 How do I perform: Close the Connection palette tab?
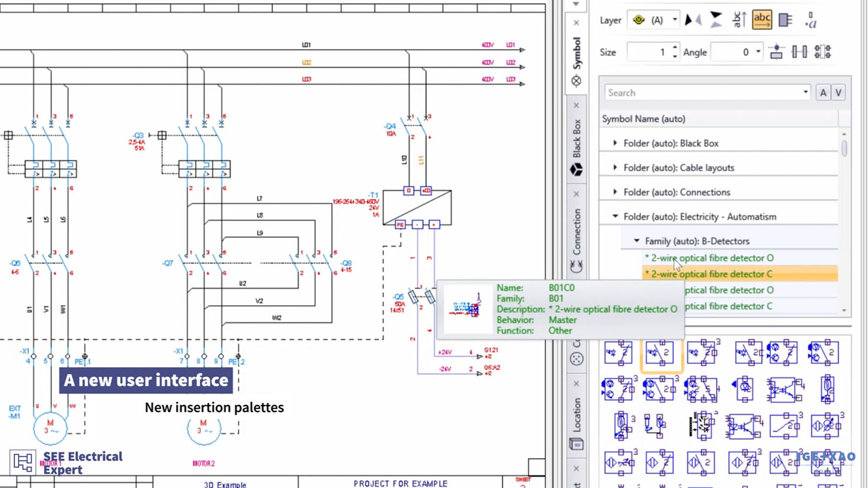(577, 194)
